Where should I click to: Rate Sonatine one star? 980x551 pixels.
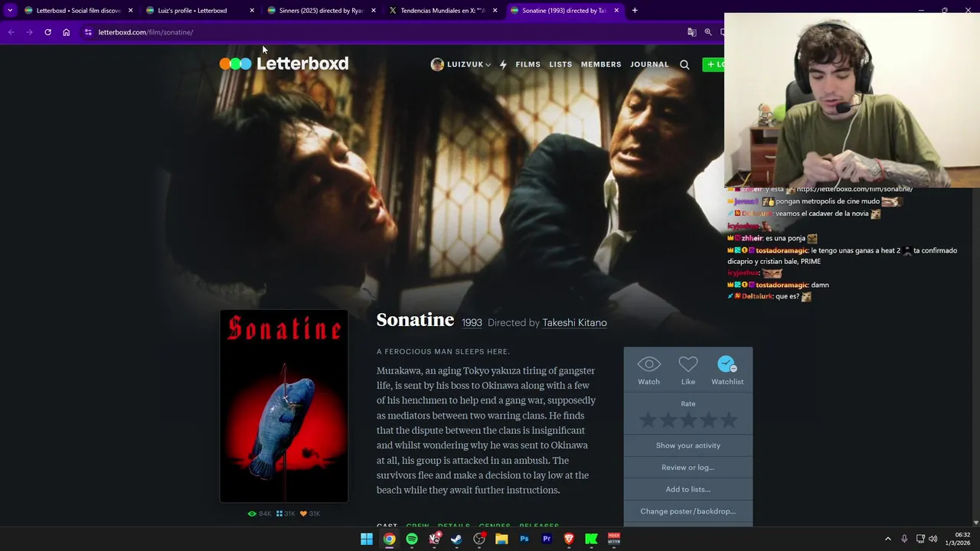648,420
